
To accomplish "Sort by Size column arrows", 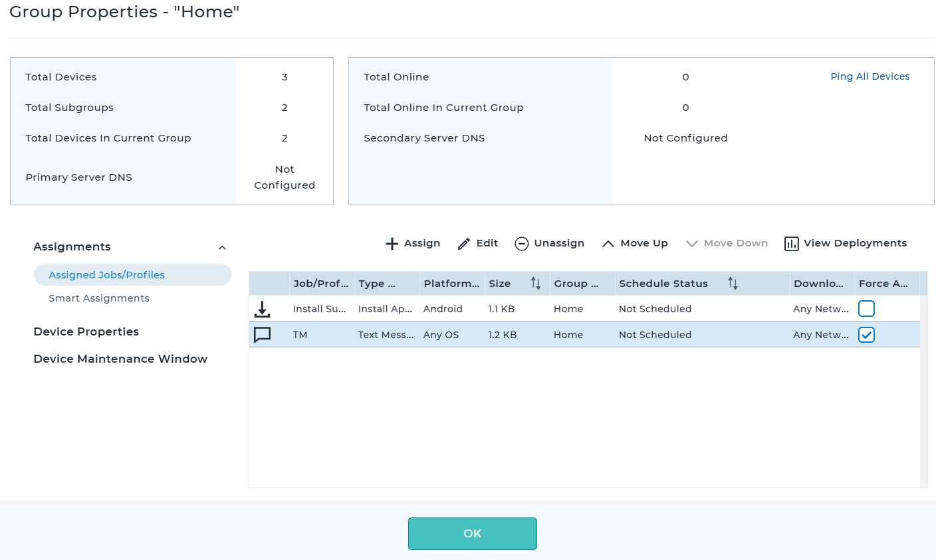I will coord(536,284).
